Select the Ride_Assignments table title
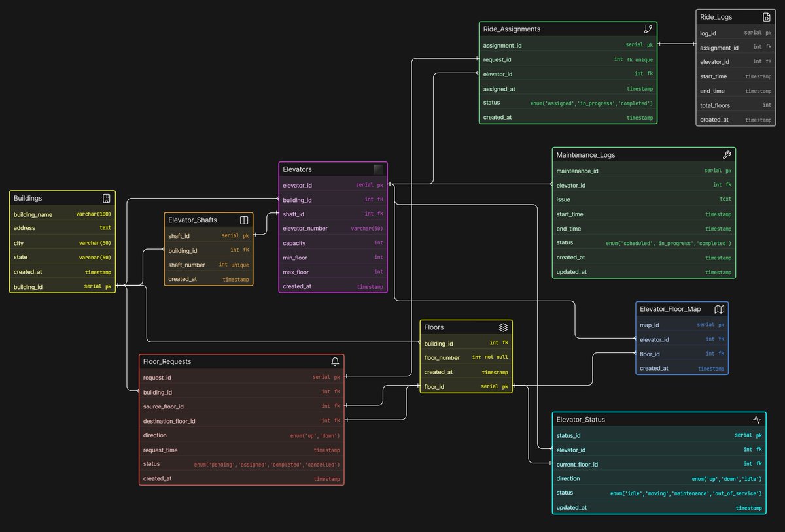 (512, 29)
